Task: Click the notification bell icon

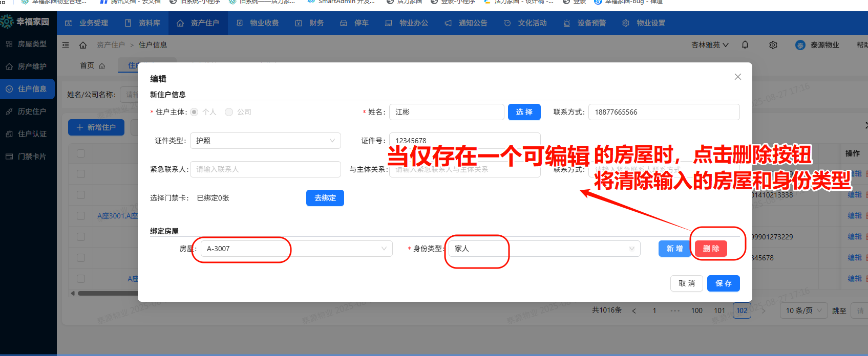Action: (x=745, y=45)
